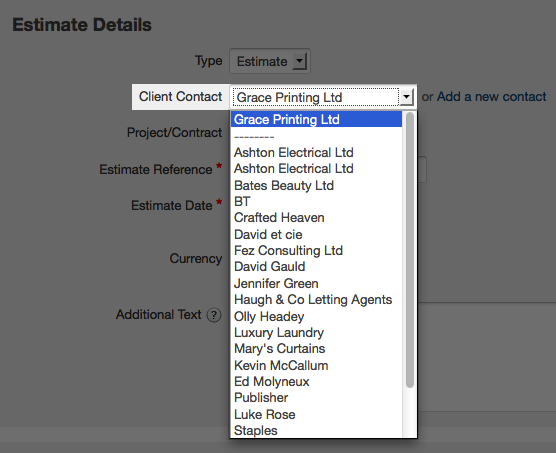Click the Add a new contact link

pos(491,97)
